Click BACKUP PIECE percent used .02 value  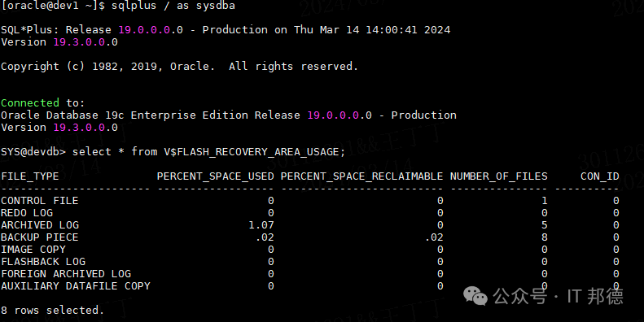[265, 237]
